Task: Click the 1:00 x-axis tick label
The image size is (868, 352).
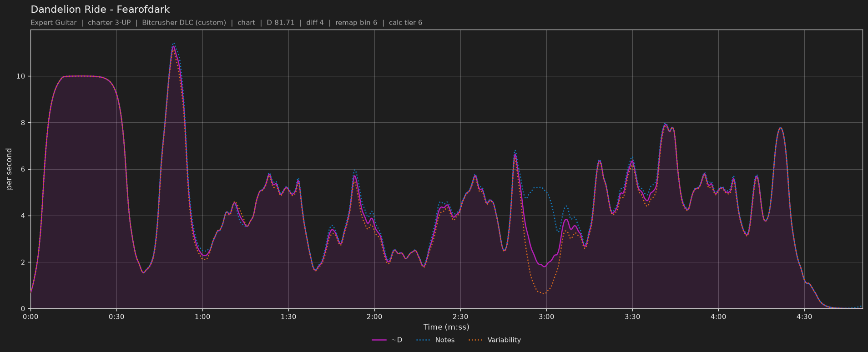Action: (x=202, y=317)
